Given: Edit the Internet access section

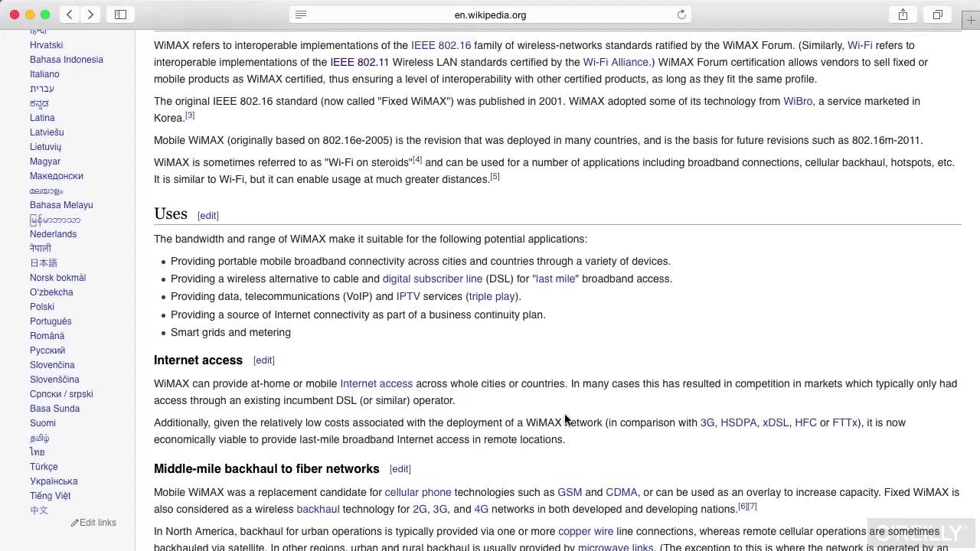Looking at the screenshot, I should click(x=264, y=360).
